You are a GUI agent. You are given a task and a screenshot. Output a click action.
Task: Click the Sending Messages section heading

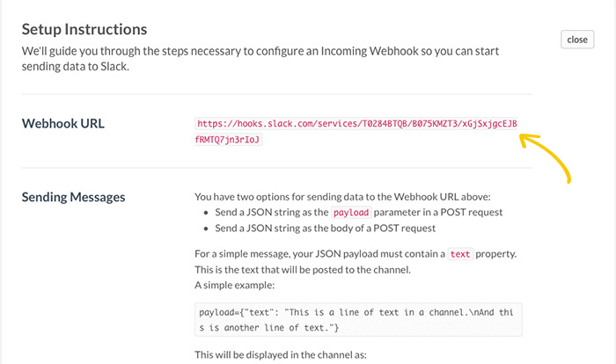pos(73,197)
